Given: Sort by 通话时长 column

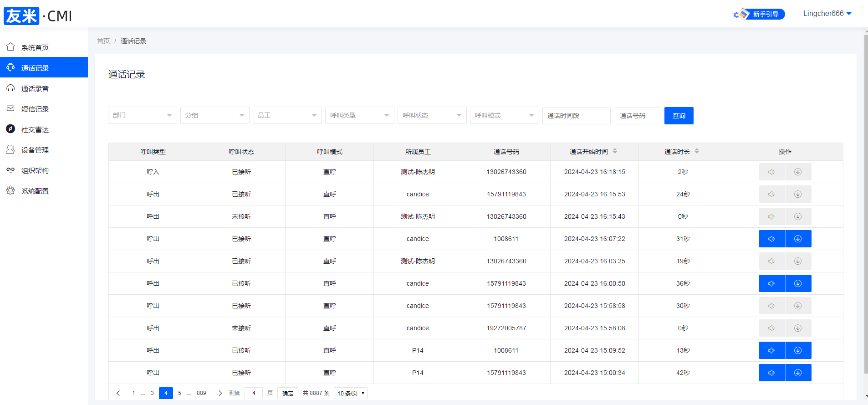Looking at the screenshot, I should (x=696, y=151).
